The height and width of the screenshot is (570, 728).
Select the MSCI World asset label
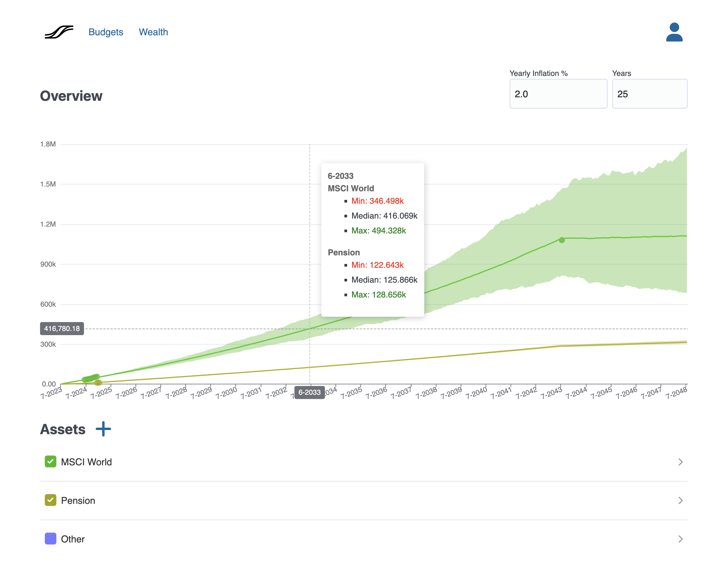tap(86, 462)
